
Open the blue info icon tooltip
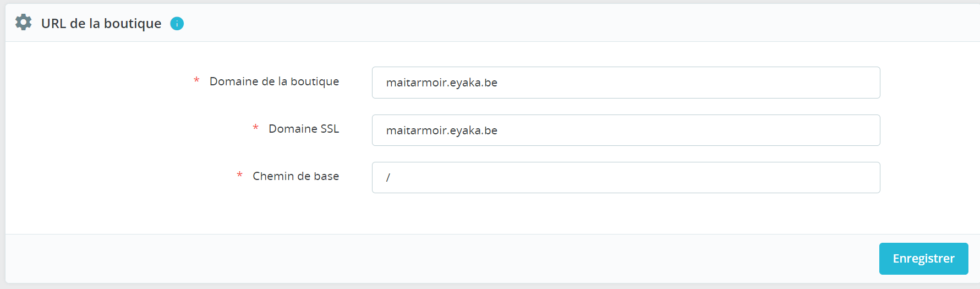point(177,23)
